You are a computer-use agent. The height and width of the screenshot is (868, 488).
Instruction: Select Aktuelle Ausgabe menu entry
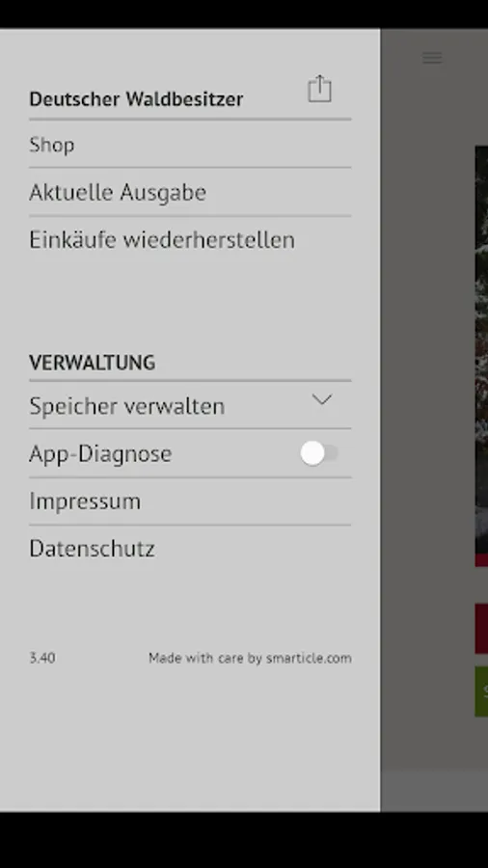190,192
